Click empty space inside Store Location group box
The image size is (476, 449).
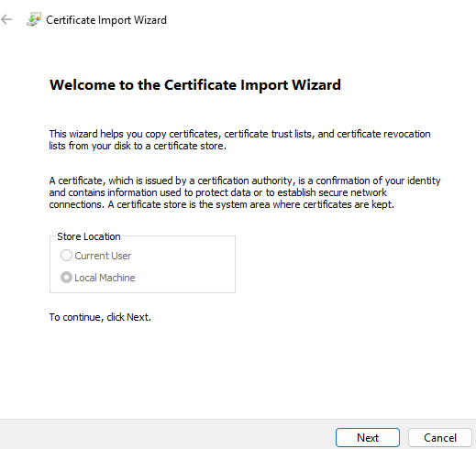pyautogui.click(x=190, y=266)
